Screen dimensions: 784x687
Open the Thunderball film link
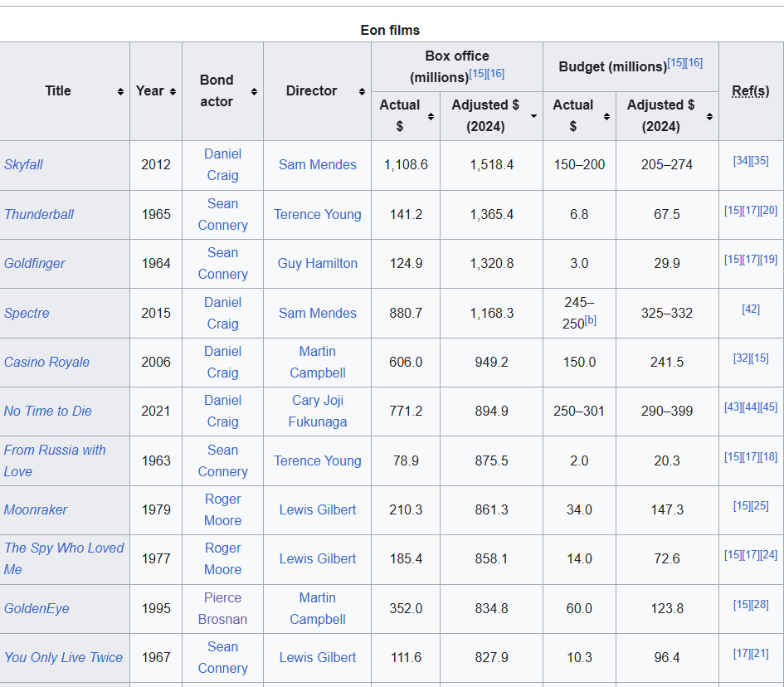coord(38,215)
